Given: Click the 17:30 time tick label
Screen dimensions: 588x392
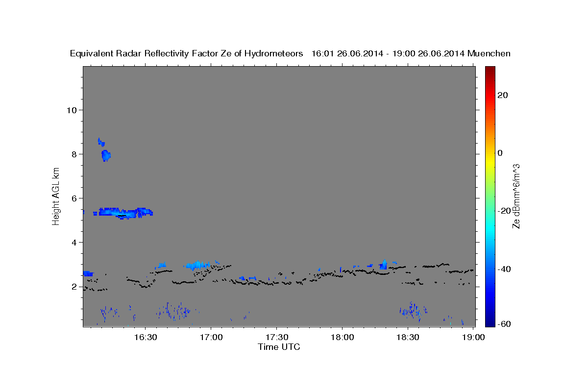Looking at the screenshot, I should point(277,337).
